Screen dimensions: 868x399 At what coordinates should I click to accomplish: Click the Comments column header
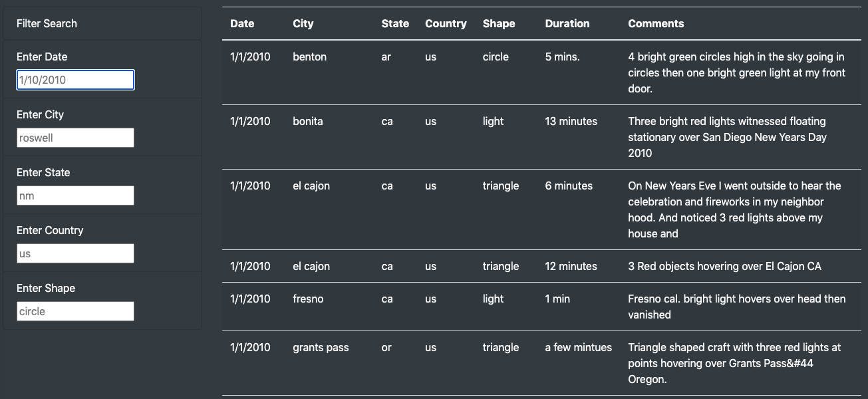click(x=656, y=23)
